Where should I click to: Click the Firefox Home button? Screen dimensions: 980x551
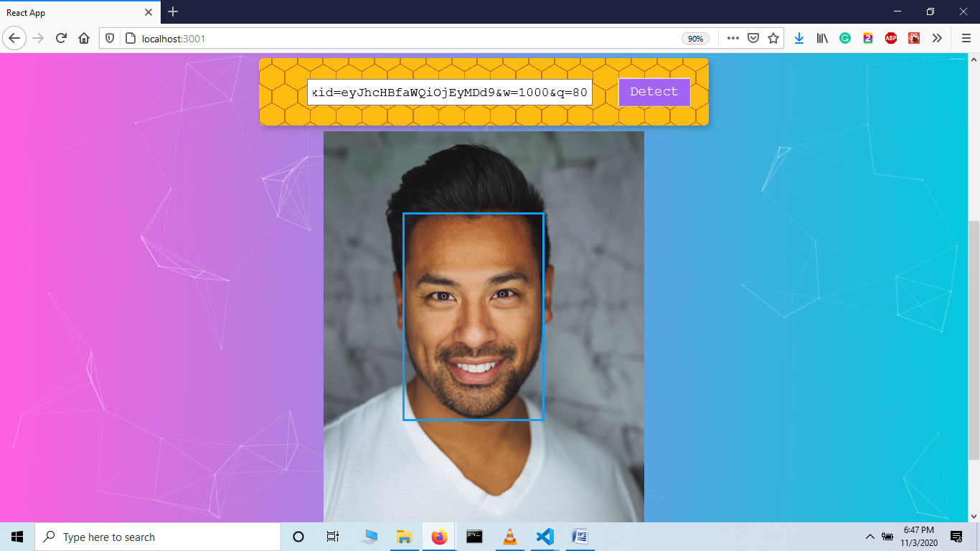click(83, 38)
